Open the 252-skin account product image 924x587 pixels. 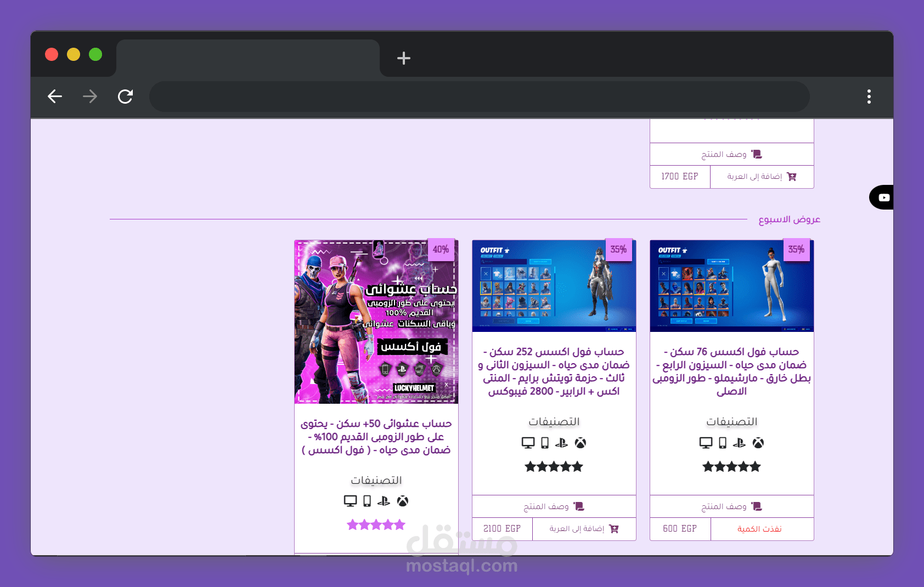[x=554, y=286]
